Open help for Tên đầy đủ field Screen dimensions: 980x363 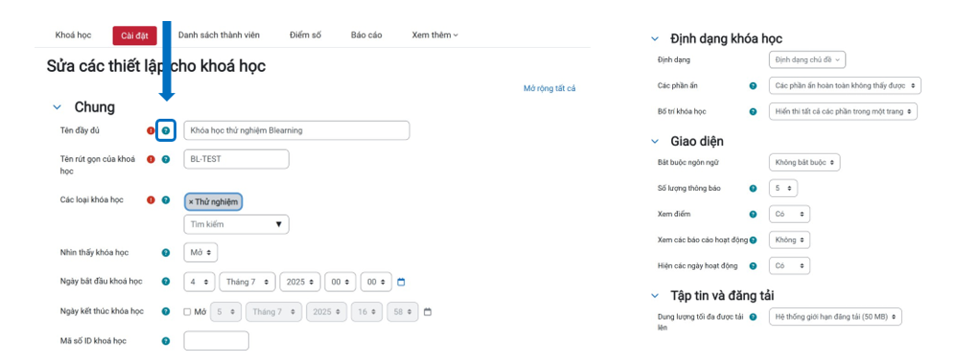(x=166, y=130)
